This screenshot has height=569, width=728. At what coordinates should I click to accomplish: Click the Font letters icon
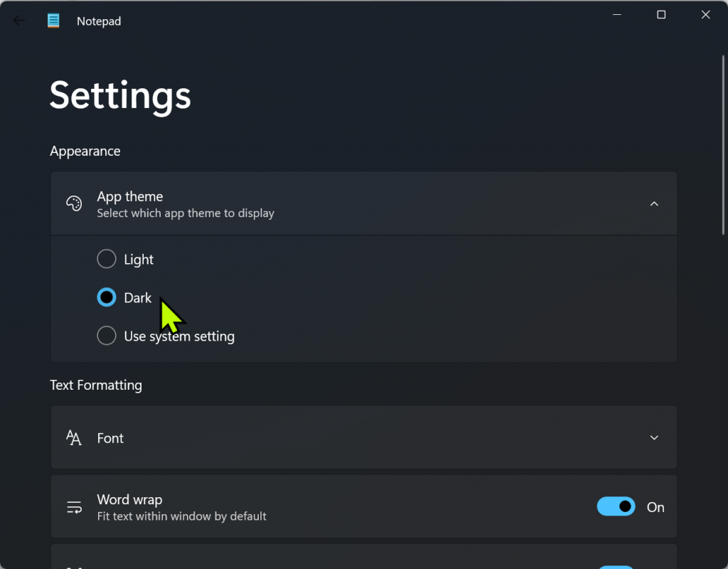pyautogui.click(x=74, y=438)
